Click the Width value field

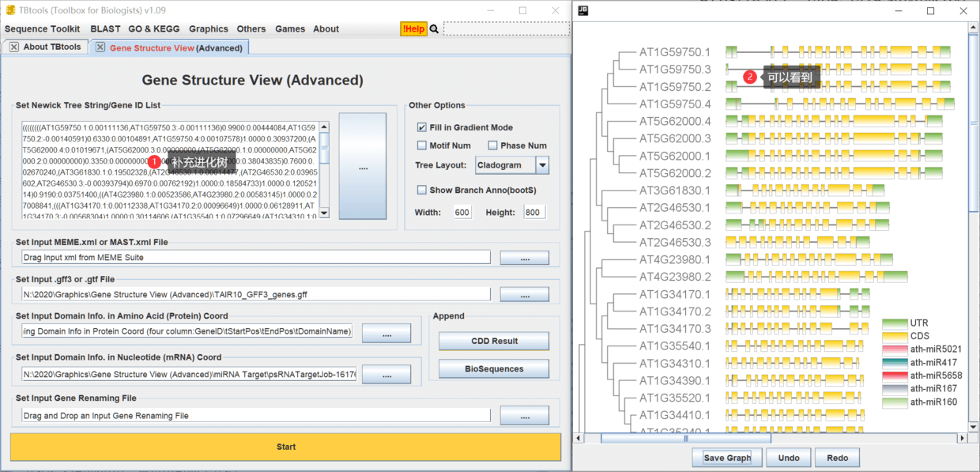pos(462,212)
